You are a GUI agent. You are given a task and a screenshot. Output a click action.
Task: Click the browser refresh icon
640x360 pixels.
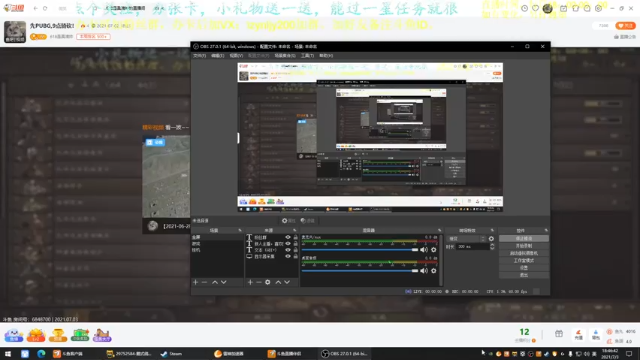coord(45,8)
